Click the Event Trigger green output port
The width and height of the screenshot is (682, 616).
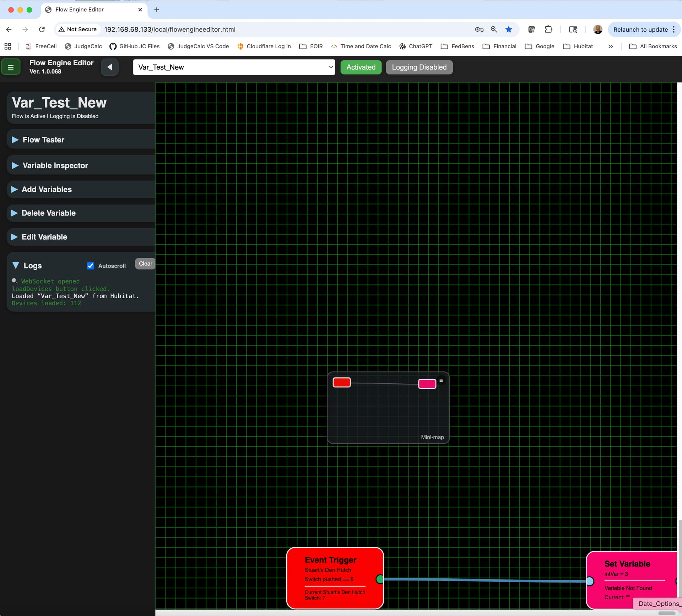pyautogui.click(x=380, y=579)
